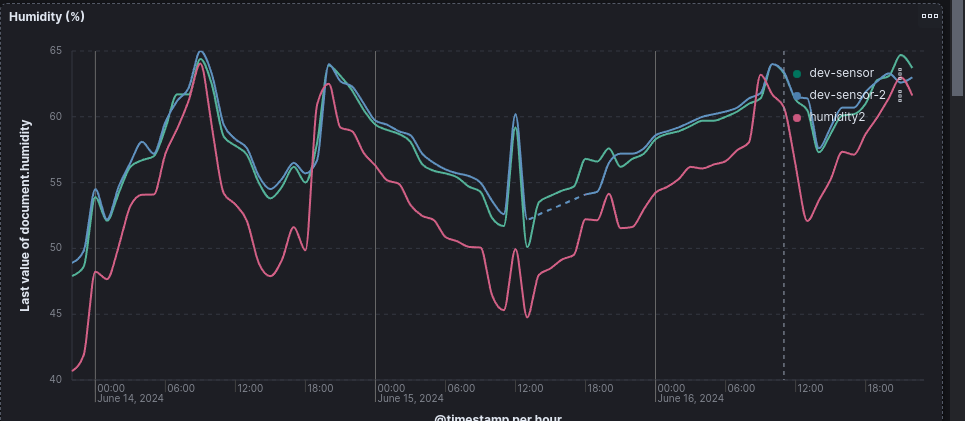Click the 50 y-axis tick label
The image size is (965, 421).
pyautogui.click(x=56, y=248)
